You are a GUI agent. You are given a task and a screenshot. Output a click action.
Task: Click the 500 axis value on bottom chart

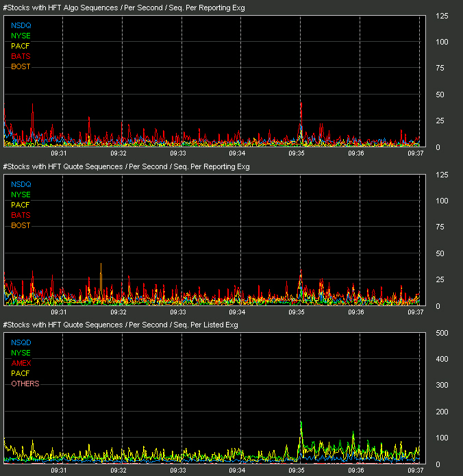[442, 333]
